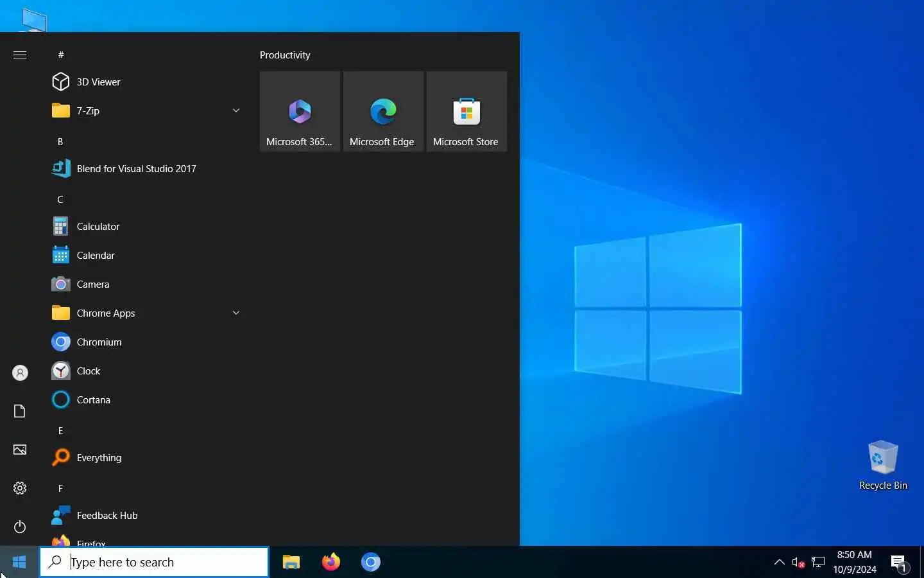Open the 3D Viewer app
The width and height of the screenshot is (924, 578).
tap(146, 82)
